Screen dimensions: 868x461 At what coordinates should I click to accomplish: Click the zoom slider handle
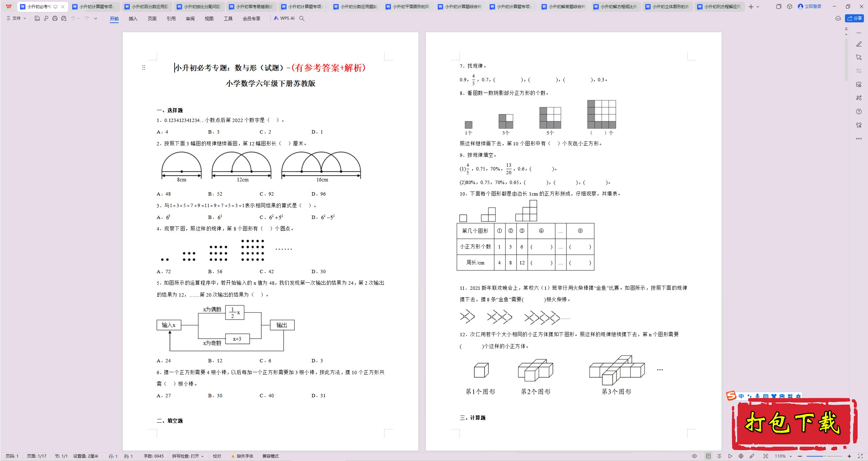pyautogui.click(x=825, y=456)
